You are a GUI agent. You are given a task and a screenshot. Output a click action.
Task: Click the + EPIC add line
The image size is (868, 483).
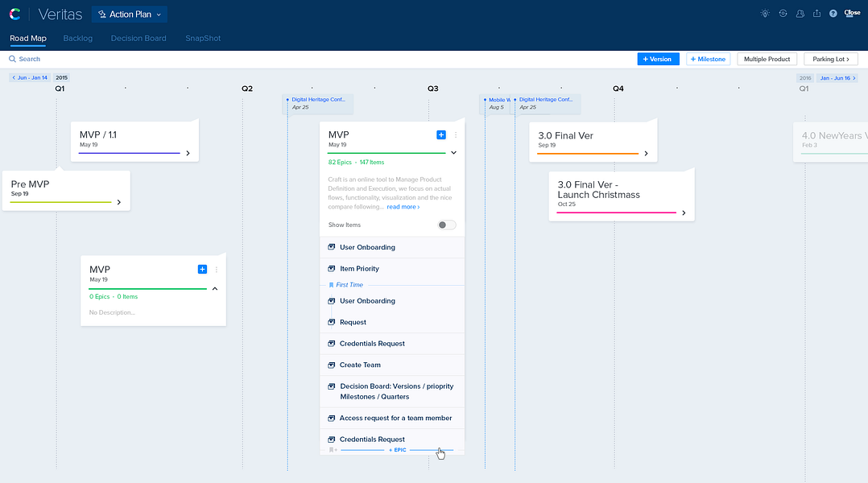398,450
